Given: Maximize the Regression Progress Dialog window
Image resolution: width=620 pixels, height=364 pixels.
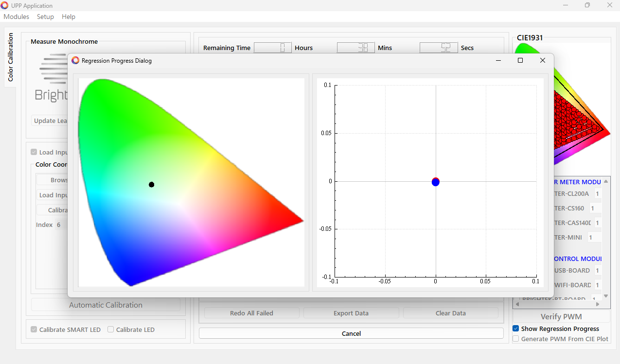Looking at the screenshot, I should coord(520,60).
